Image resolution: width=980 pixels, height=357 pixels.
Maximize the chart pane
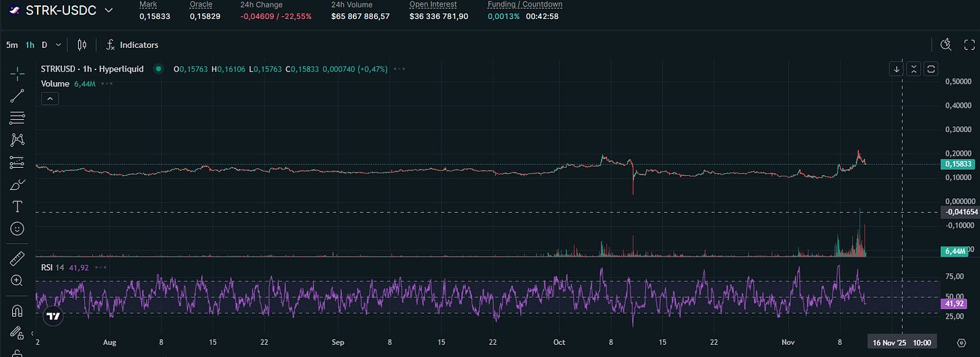point(931,69)
